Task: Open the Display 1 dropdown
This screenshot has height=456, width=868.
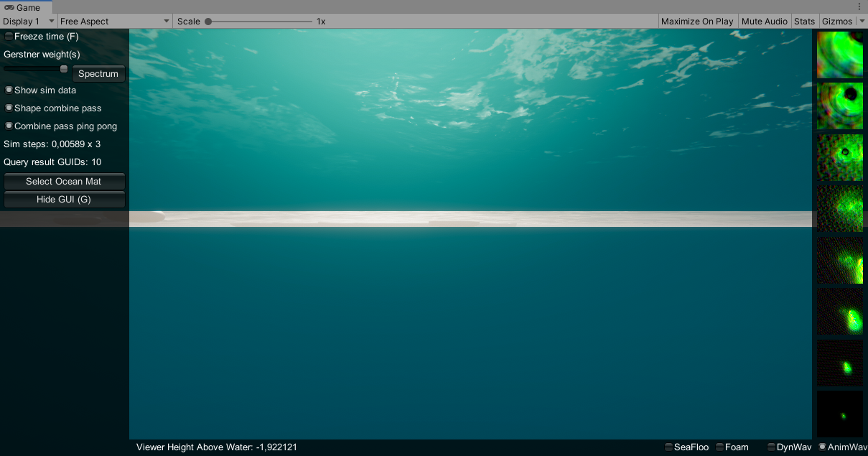Action: click(27, 21)
